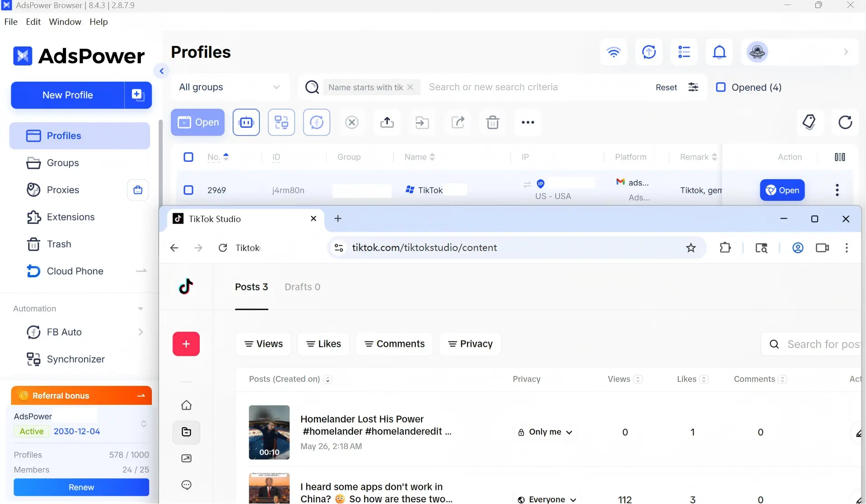Open the TikTok Studio home icon

[187, 406]
